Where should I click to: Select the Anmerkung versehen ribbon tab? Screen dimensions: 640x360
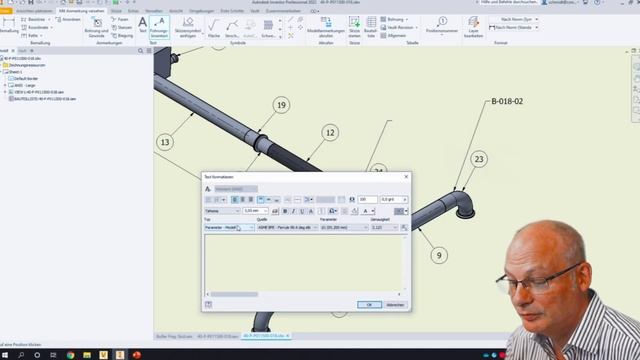[82, 11]
